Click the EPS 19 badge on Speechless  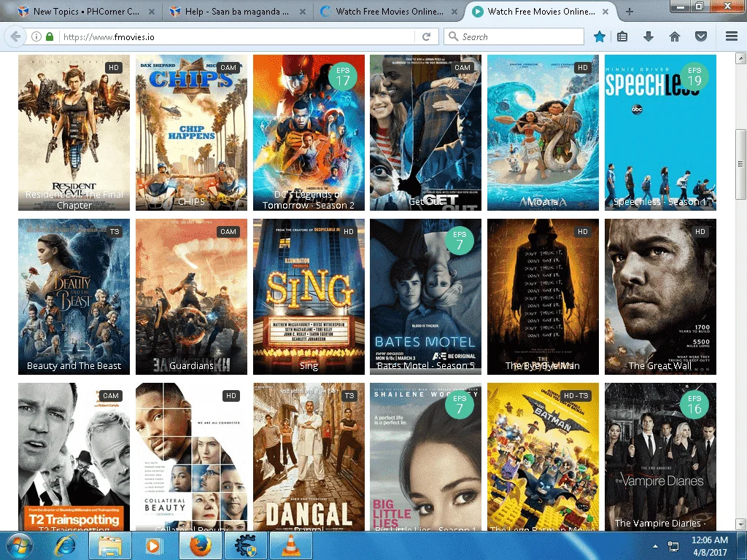(694, 77)
